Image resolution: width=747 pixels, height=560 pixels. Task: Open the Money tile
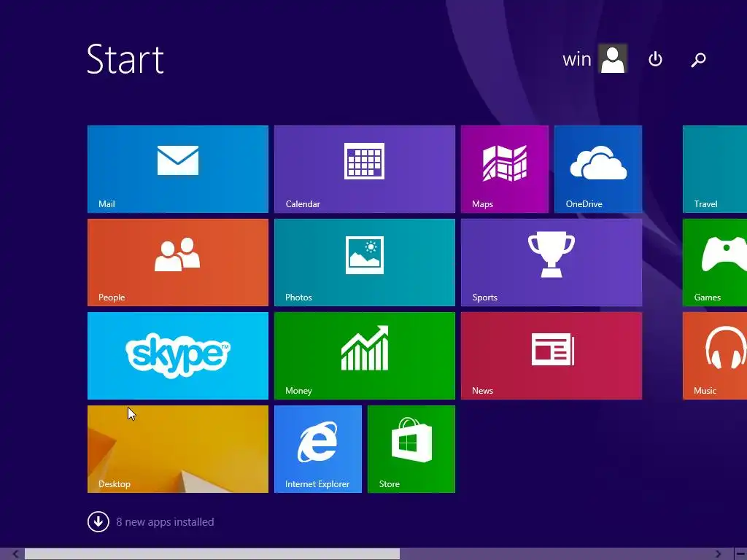click(x=365, y=356)
